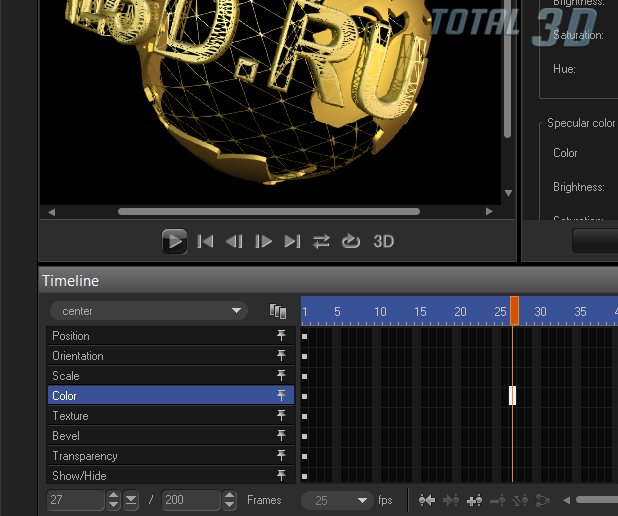The height and width of the screenshot is (516, 618).
Task: Click the remove keyframe icon
Action: 497,500
